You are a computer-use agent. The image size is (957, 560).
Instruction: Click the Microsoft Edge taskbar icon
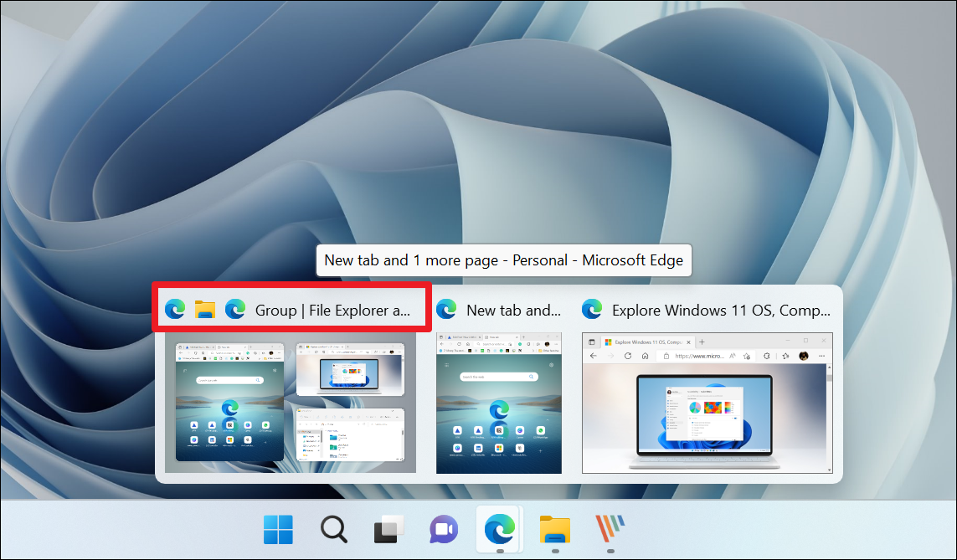click(x=499, y=529)
